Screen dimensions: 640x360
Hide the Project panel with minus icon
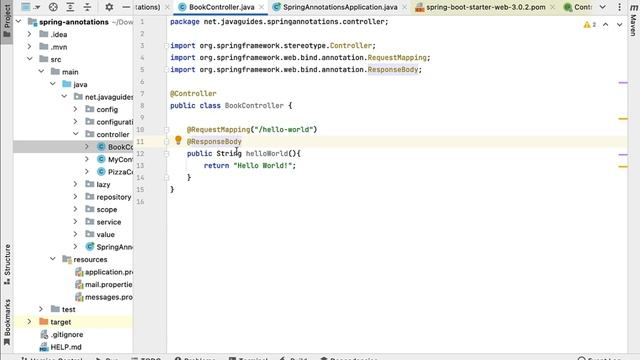[x=126, y=7]
